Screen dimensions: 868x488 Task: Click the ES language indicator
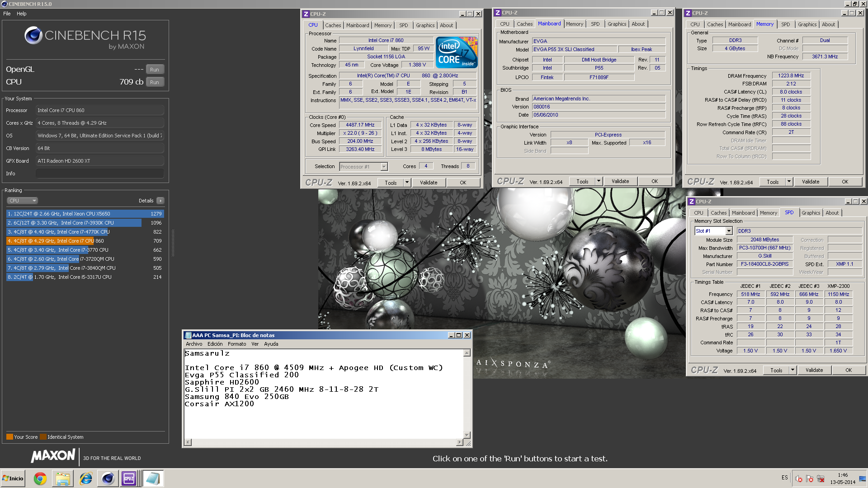pos(784,478)
